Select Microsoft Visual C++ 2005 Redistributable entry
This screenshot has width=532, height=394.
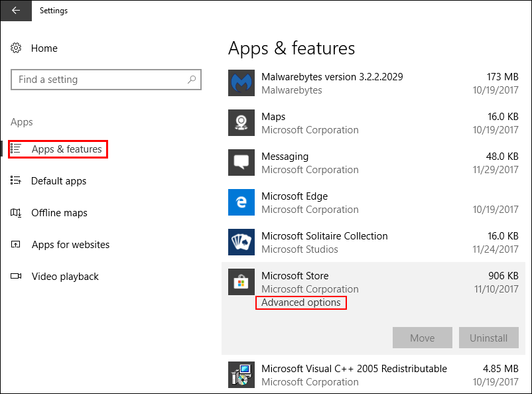(354, 369)
